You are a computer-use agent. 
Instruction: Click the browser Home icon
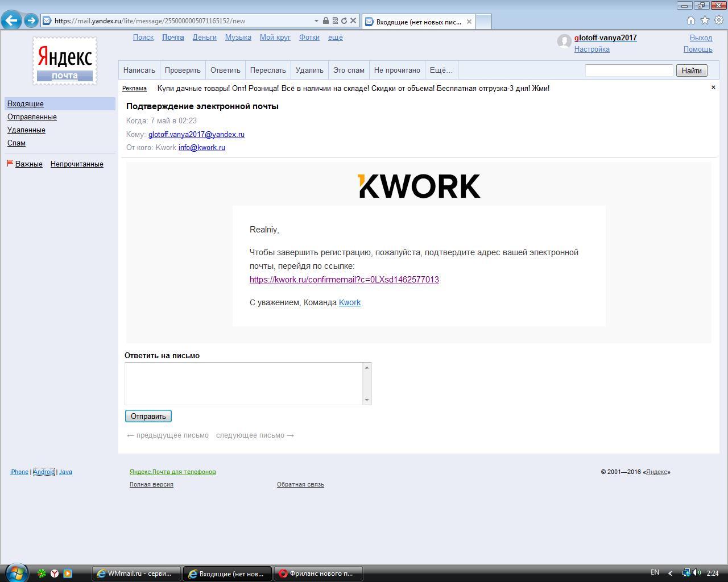coord(691,20)
